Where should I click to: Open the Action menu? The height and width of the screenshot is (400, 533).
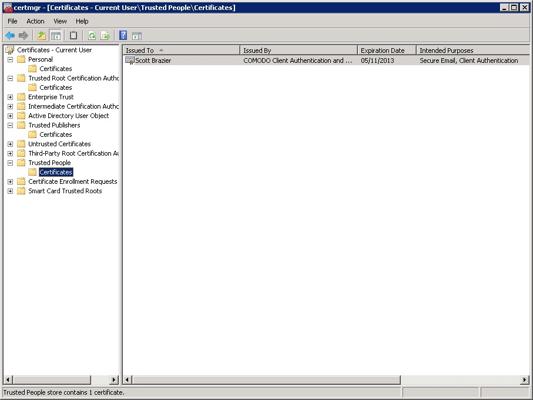click(x=35, y=21)
